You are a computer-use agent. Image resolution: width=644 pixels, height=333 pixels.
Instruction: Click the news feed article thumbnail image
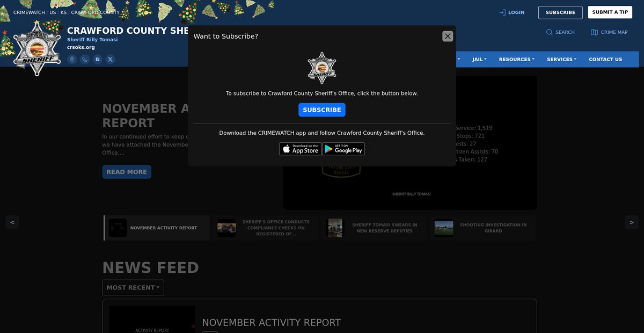(x=152, y=320)
